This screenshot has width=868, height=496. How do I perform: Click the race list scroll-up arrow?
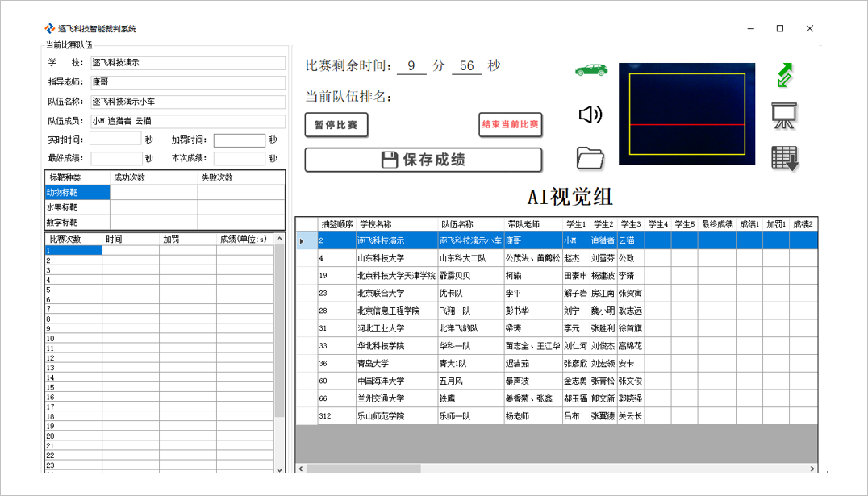coord(280,239)
